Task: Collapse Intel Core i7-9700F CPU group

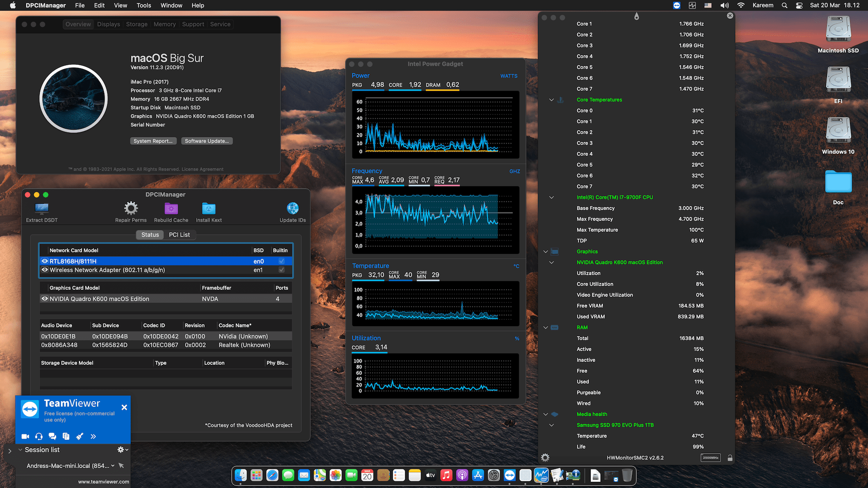Action: coord(552,197)
